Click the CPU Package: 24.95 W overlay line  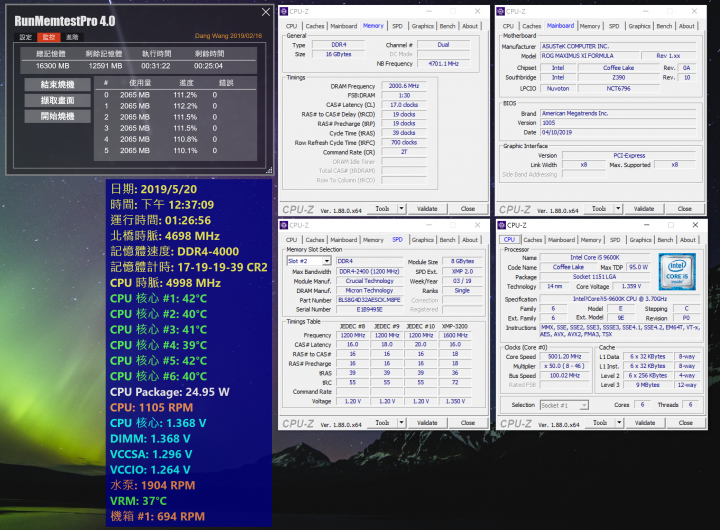170,392
